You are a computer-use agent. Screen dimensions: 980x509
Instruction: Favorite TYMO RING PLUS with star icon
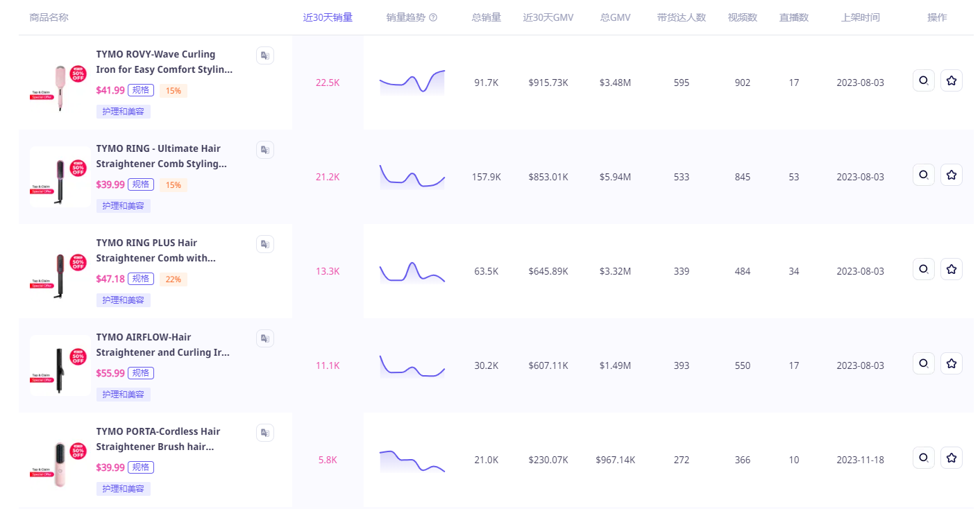point(952,269)
